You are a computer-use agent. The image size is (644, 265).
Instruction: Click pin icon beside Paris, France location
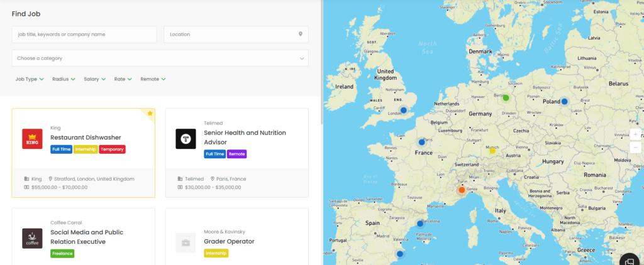point(213,179)
